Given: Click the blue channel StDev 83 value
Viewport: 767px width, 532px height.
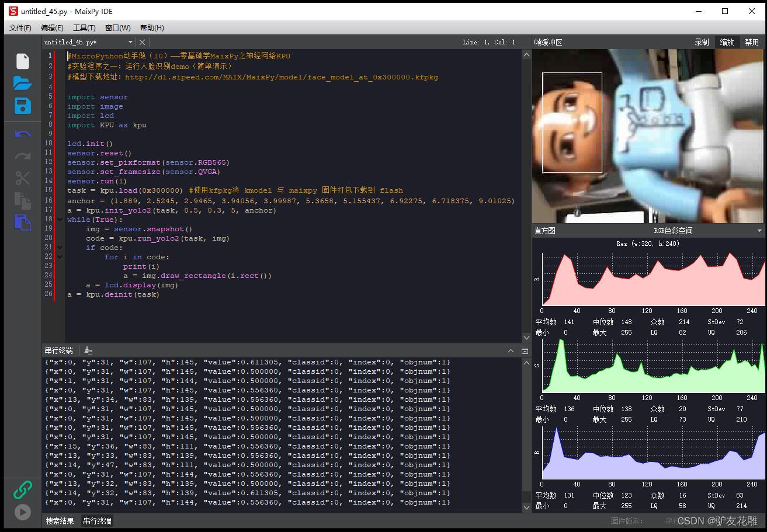Looking at the screenshot, I should (x=740, y=495).
